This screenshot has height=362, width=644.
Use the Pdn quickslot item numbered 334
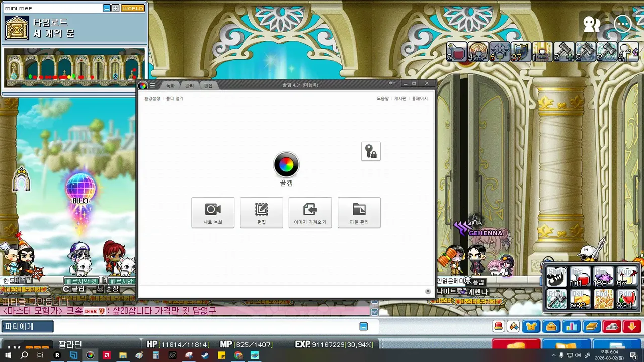coord(627,299)
